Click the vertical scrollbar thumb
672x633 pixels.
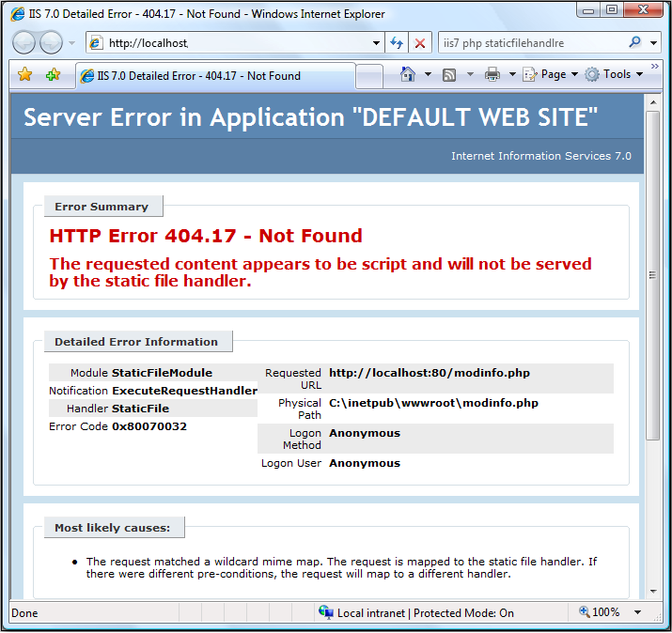[x=652, y=275]
